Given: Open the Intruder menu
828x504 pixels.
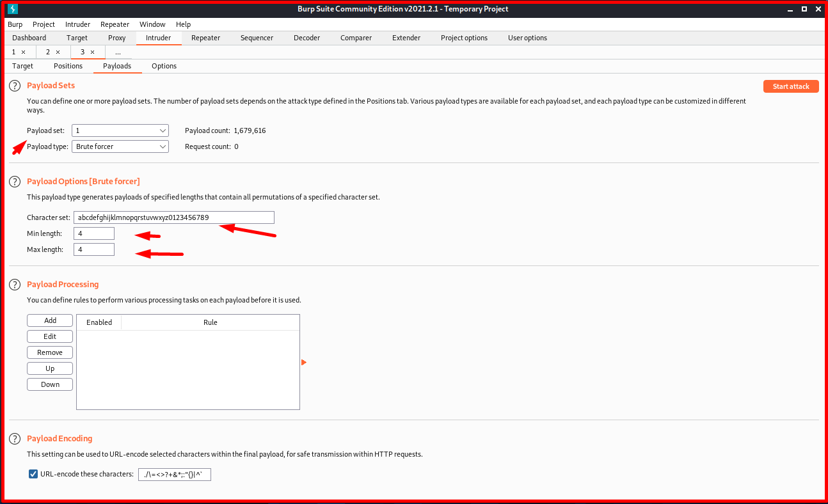Looking at the screenshot, I should click(77, 24).
